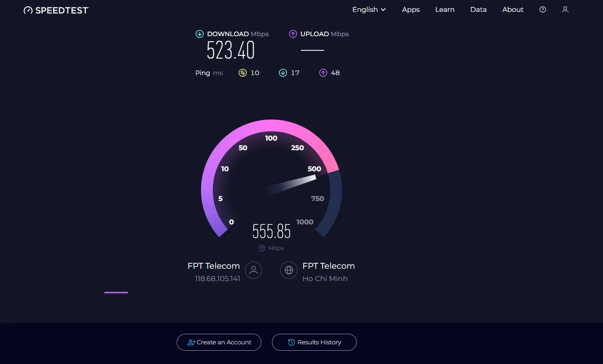Open the help question mark icon
603x364 pixels.
coord(543,10)
